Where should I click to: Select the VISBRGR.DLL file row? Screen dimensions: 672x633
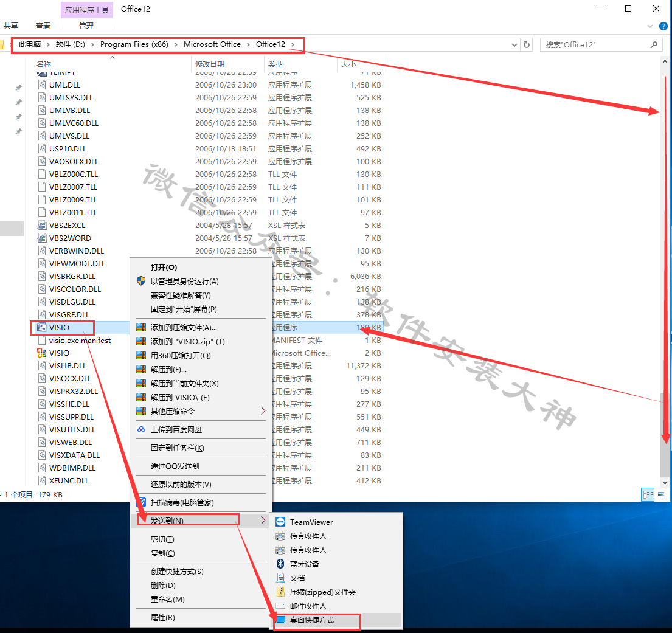[x=209, y=277]
